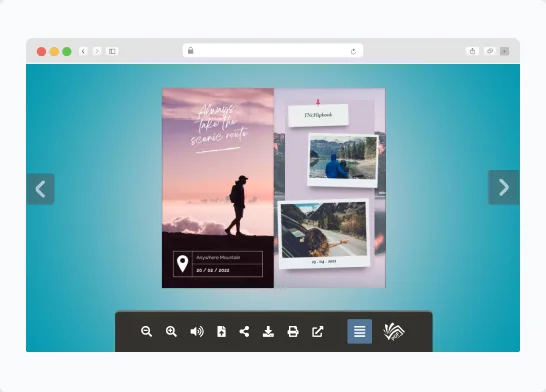
Task: Open flipbook in new window icon
Action: click(x=317, y=331)
